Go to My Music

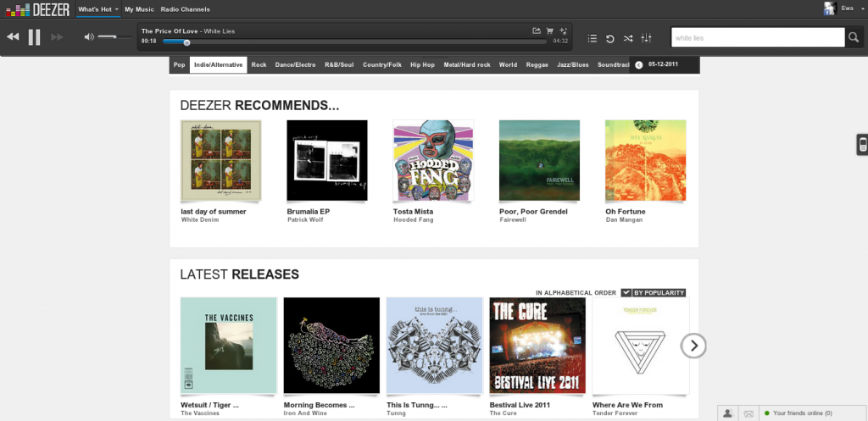140,9
